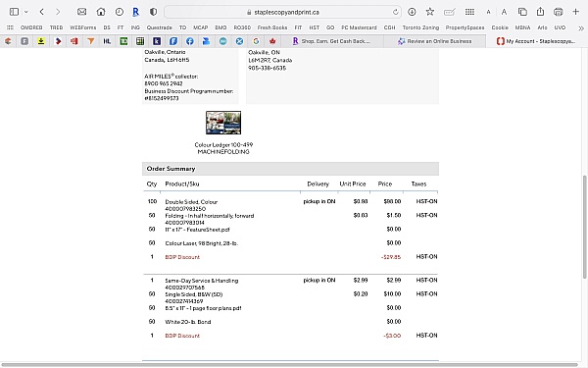Open the PC Mastercard bookmark
The width and height of the screenshot is (588, 368).
(359, 27)
